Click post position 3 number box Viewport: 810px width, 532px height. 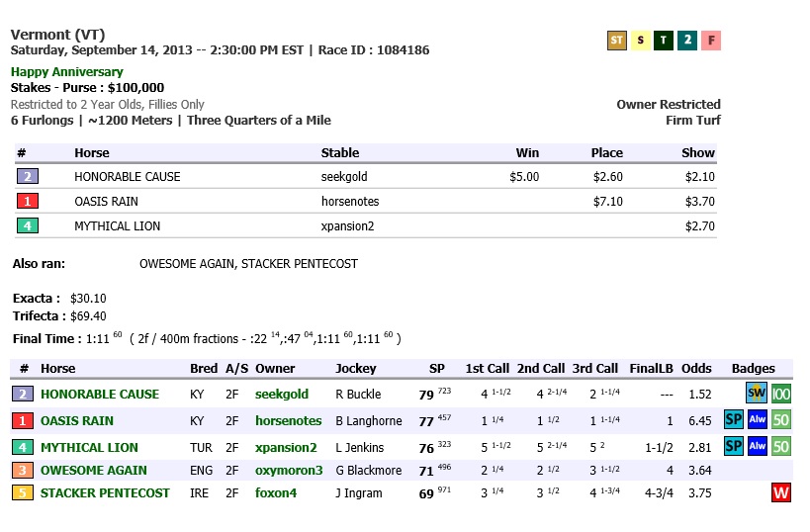24,471
